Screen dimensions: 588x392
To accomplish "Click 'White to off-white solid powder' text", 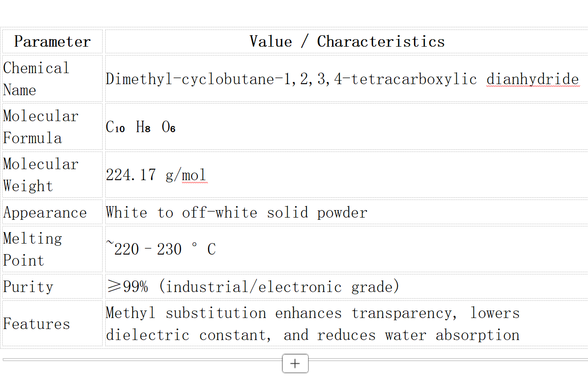I will [x=236, y=213].
